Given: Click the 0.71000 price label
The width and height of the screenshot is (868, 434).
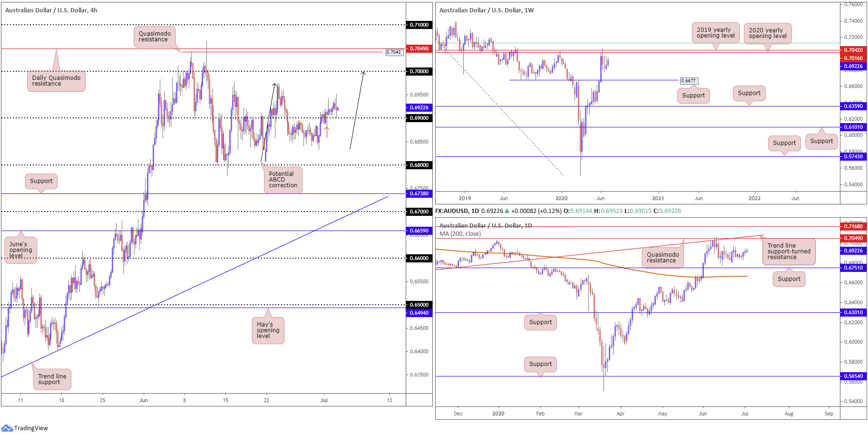Looking at the screenshot, I should (419, 25).
